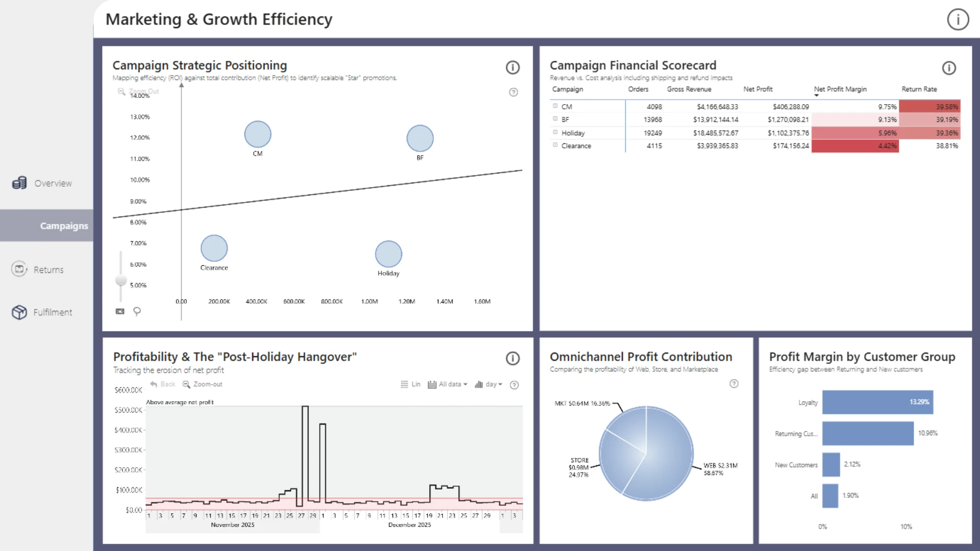The height and width of the screenshot is (551, 980).
Task: Toggle the Lin scale option
Action: 411,384
